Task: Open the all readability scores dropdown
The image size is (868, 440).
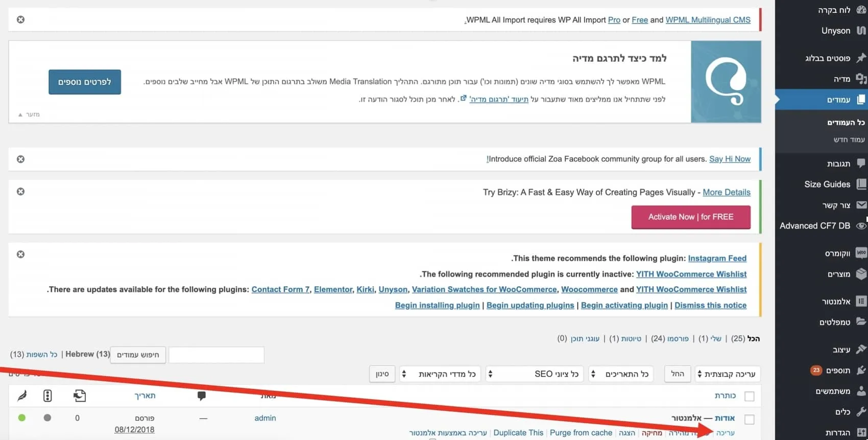Action: coord(441,374)
